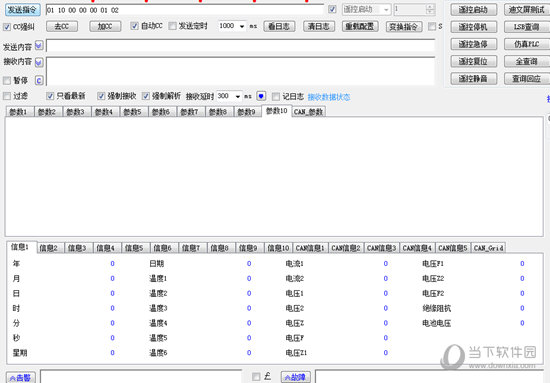This screenshot has height=383, width=550.
Task: Click the LSB查询 button
Action: pos(527,27)
